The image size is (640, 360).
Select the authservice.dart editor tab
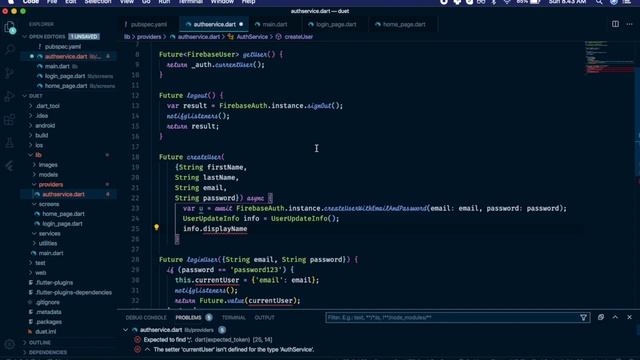[x=214, y=24]
